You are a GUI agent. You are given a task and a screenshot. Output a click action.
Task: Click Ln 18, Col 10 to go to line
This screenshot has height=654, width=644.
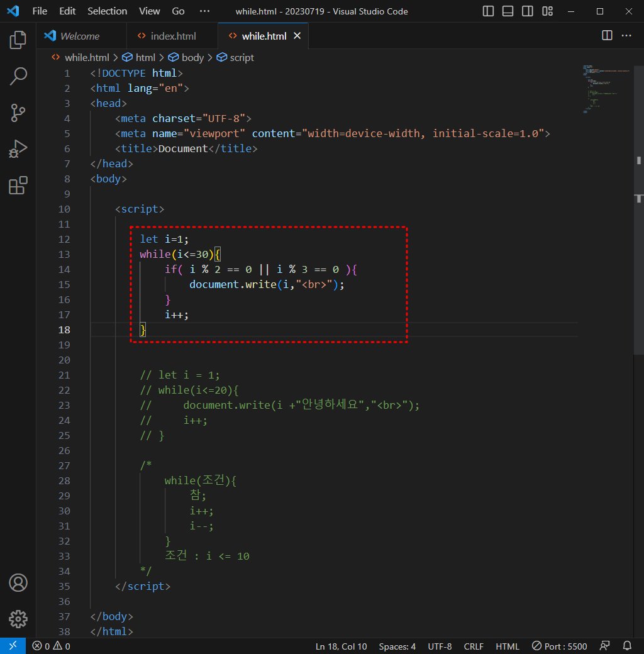[x=341, y=646]
